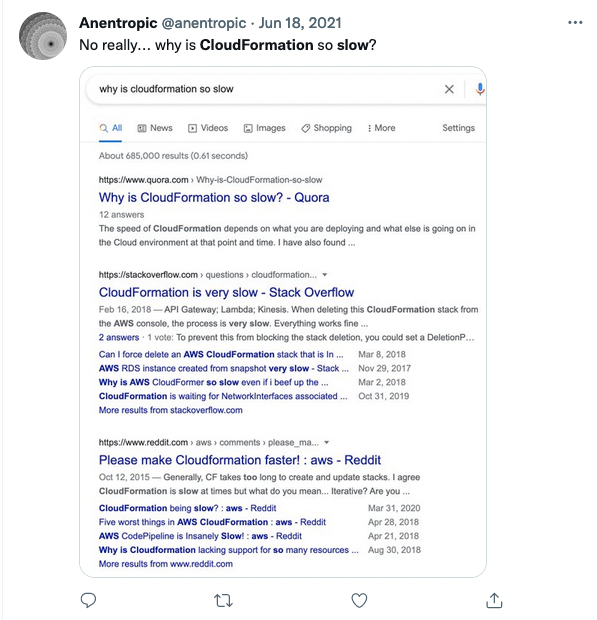
Task: Open the search Settings link
Action: click(x=458, y=128)
